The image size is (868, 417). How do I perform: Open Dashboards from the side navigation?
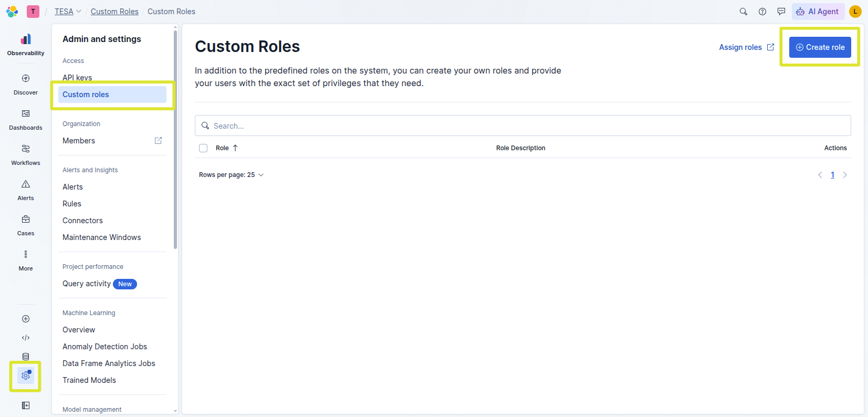tap(26, 120)
